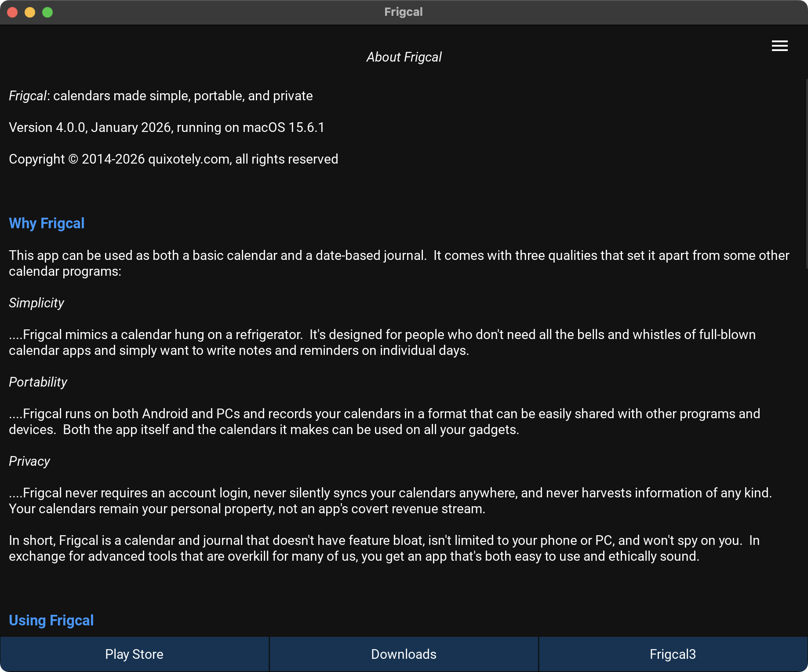Viewport: 808px width, 672px height.
Task: Click the Portability subheading
Action: pos(38,382)
